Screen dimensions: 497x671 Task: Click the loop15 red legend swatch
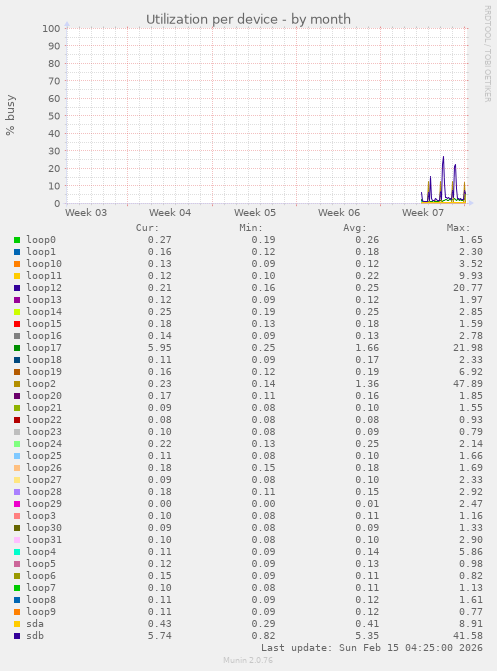17,324
